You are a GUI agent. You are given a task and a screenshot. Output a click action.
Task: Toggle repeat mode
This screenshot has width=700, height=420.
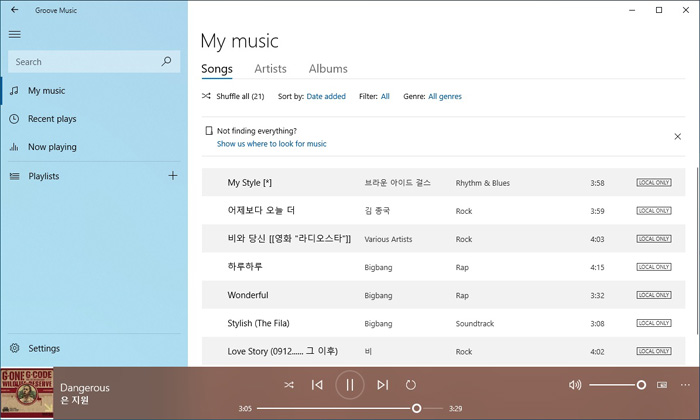pos(411,385)
